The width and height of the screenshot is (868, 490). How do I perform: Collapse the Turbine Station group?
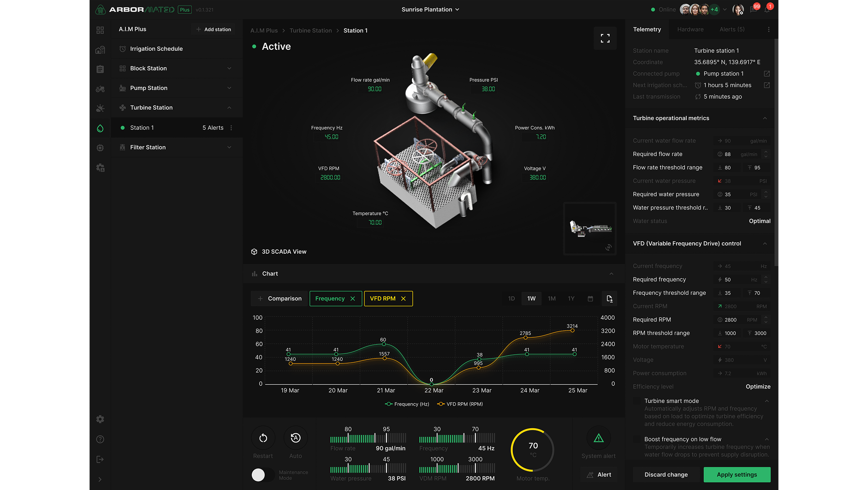click(177, 108)
